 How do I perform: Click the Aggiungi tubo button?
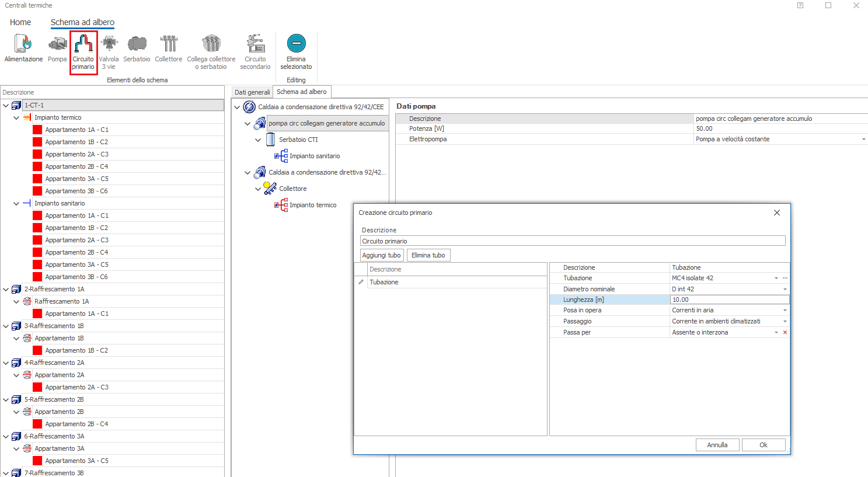point(381,256)
